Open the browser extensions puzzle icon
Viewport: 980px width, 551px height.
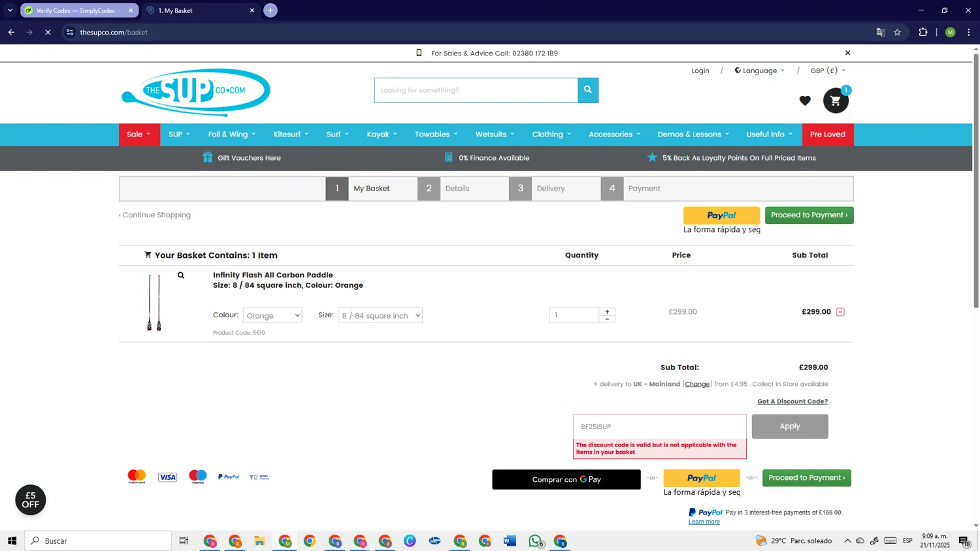click(x=923, y=32)
